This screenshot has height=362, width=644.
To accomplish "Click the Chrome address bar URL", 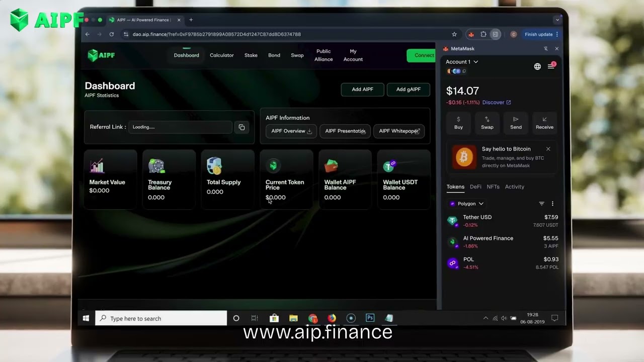I will tap(216, 34).
